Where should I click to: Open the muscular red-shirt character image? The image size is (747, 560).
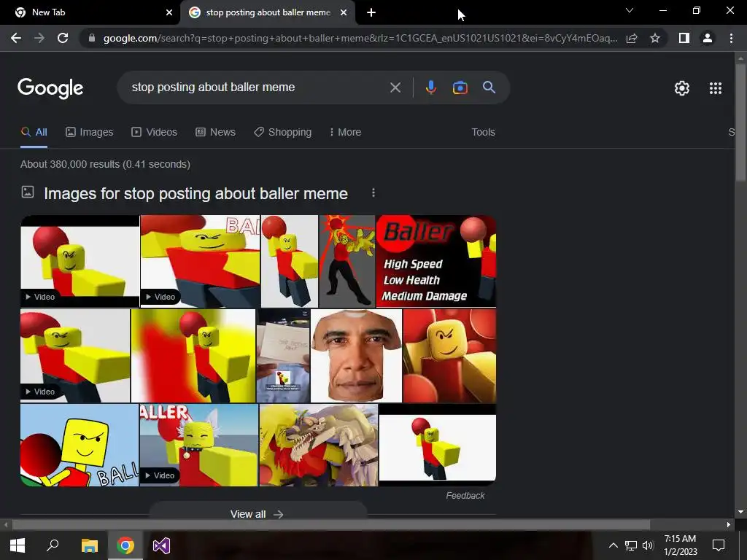click(x=347, y=261)
